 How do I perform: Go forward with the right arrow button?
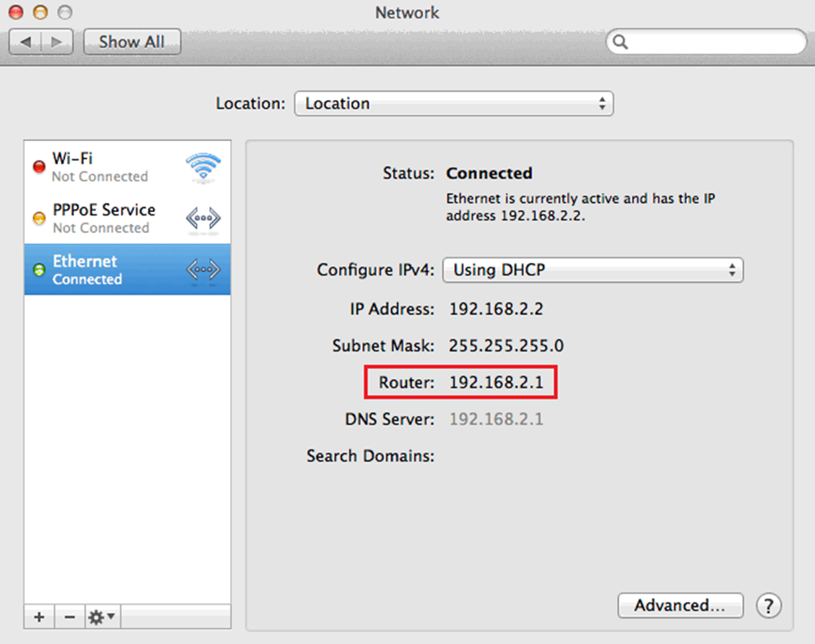(56, 42)
